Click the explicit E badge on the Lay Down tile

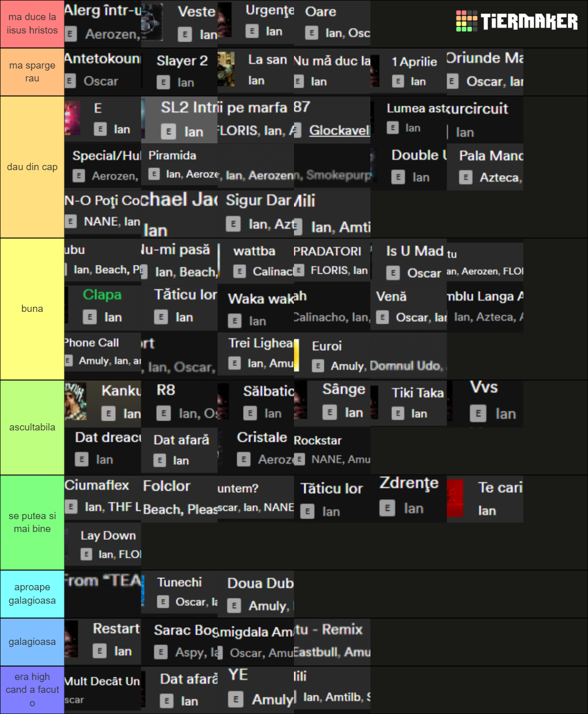pyautogui.click(x=86, y=554)
